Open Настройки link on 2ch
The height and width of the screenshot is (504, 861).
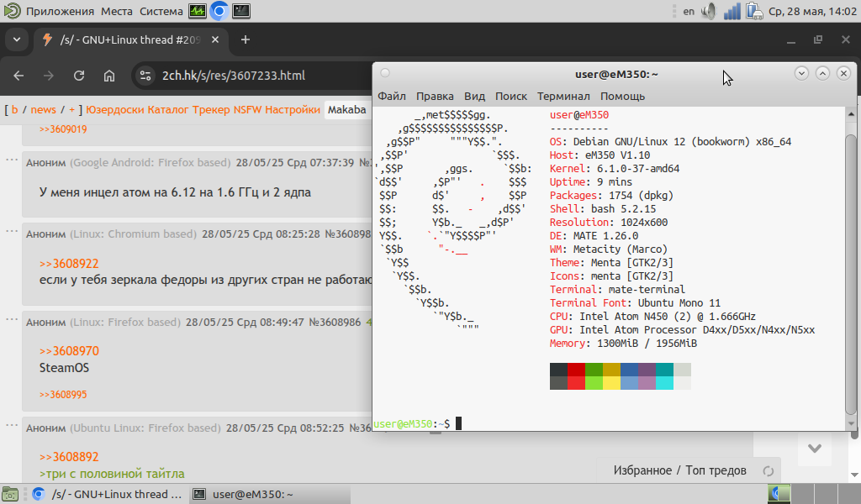[x=292, y=110]
